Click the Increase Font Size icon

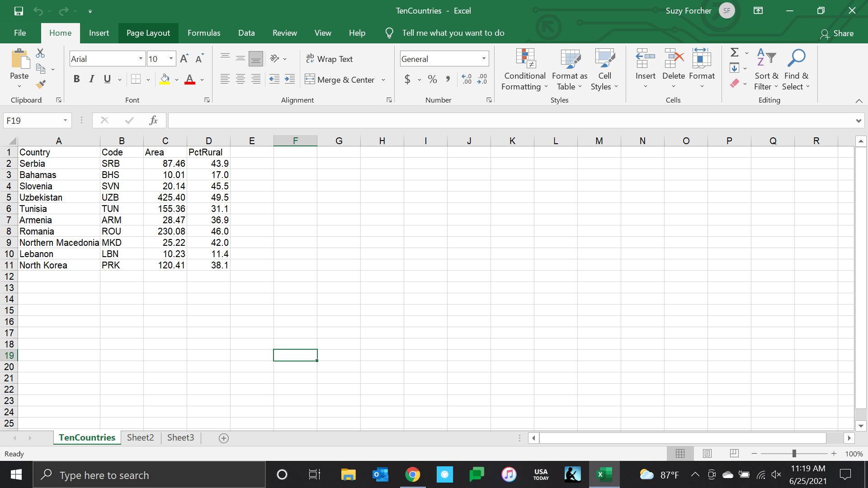[x=184, y=59]
